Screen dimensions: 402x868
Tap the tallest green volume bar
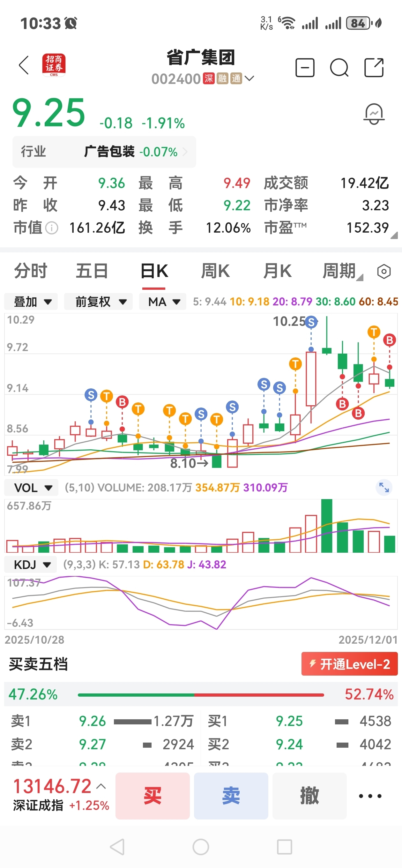click(326, 526)
